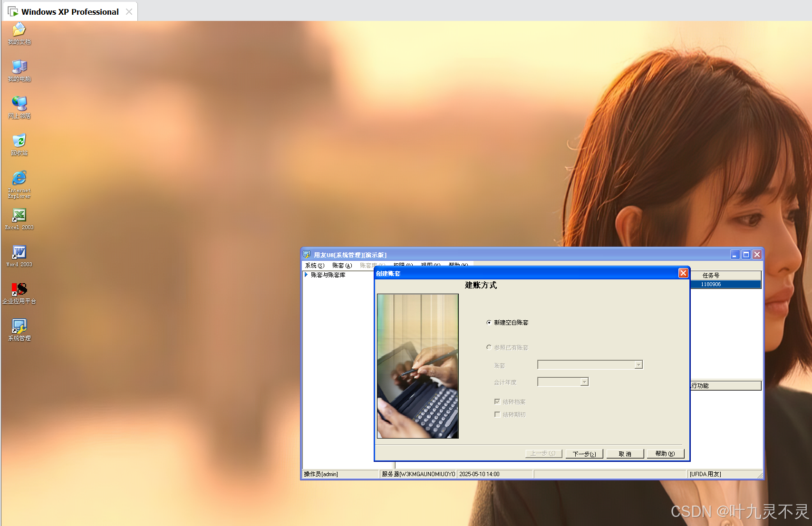Open the 系统(S) menu
812x526 pixels.
click(x=315, y=266)
